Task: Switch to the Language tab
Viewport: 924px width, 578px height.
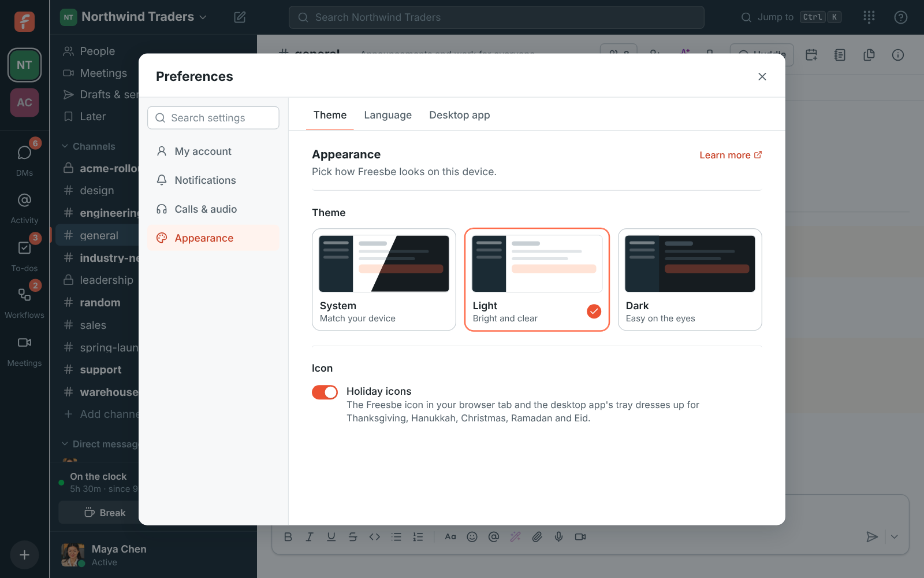Action: click(x=388, y=115)
